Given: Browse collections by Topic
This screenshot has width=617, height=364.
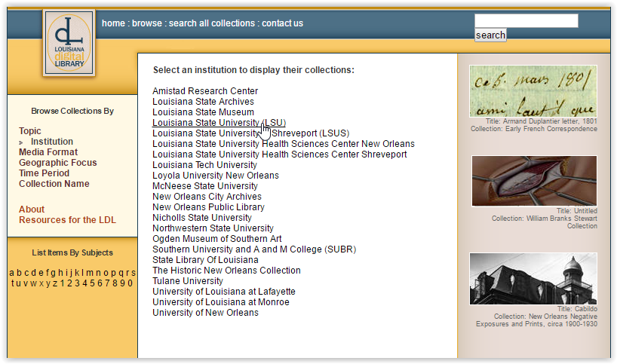Looking at the screenshot, I should [x=30, y=131].
